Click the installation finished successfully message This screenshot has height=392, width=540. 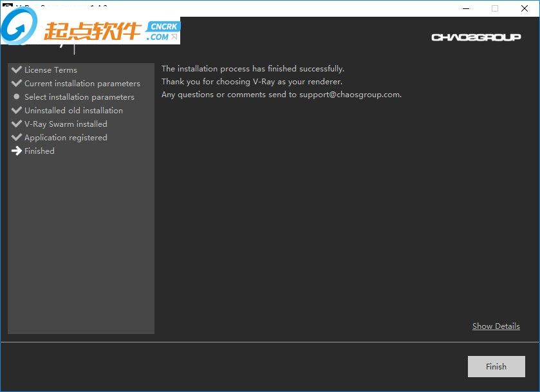coord(253,68)
